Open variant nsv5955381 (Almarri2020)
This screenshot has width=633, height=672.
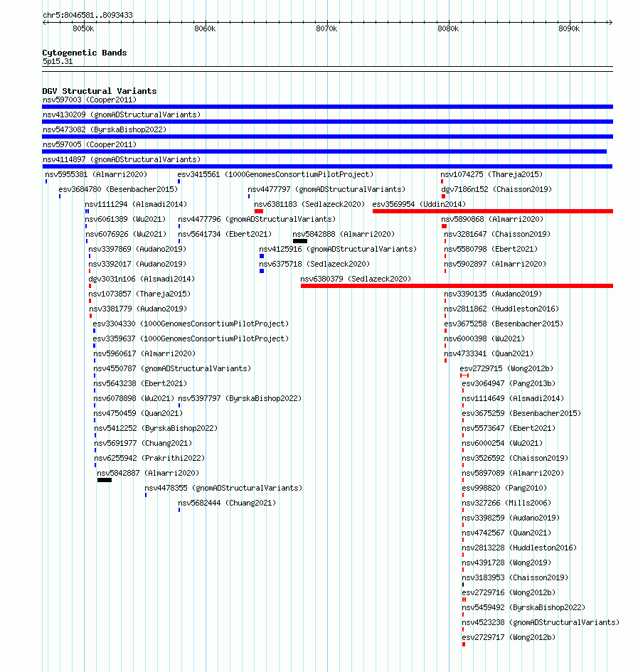click(x=96, y=174)
